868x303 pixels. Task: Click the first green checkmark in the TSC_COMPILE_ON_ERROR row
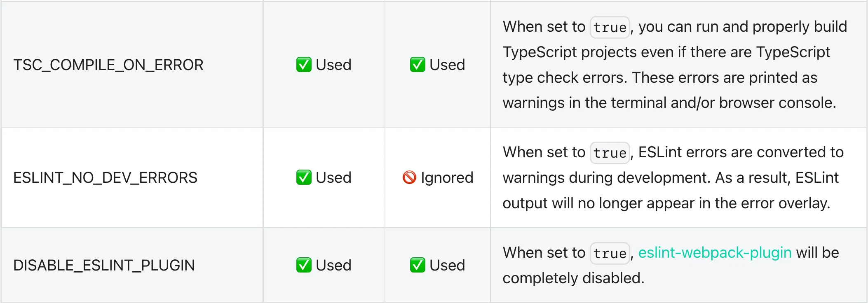[x=304, y=65]
